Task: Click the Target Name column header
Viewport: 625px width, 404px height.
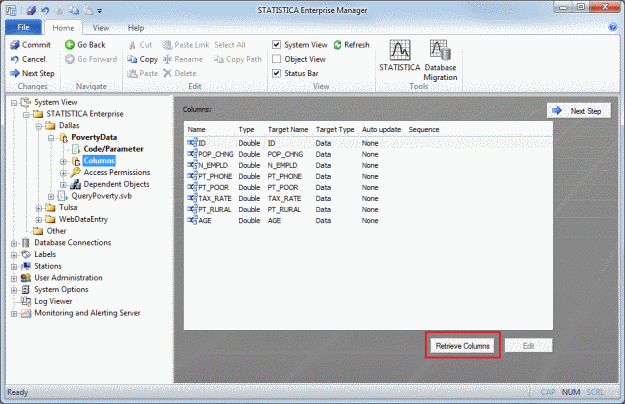Action: [x=289, y=129]
